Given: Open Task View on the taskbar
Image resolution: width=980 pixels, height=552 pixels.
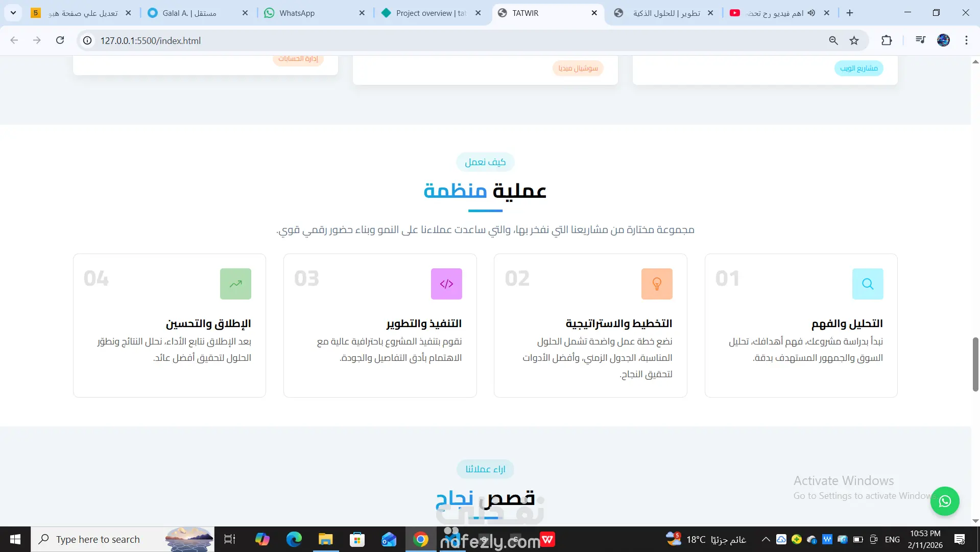Looking at the screenshot, I should pos(230,539).
